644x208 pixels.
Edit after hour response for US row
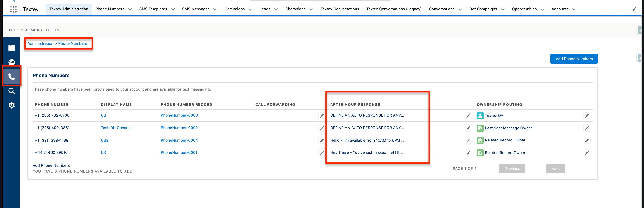(x=468, y=116)
